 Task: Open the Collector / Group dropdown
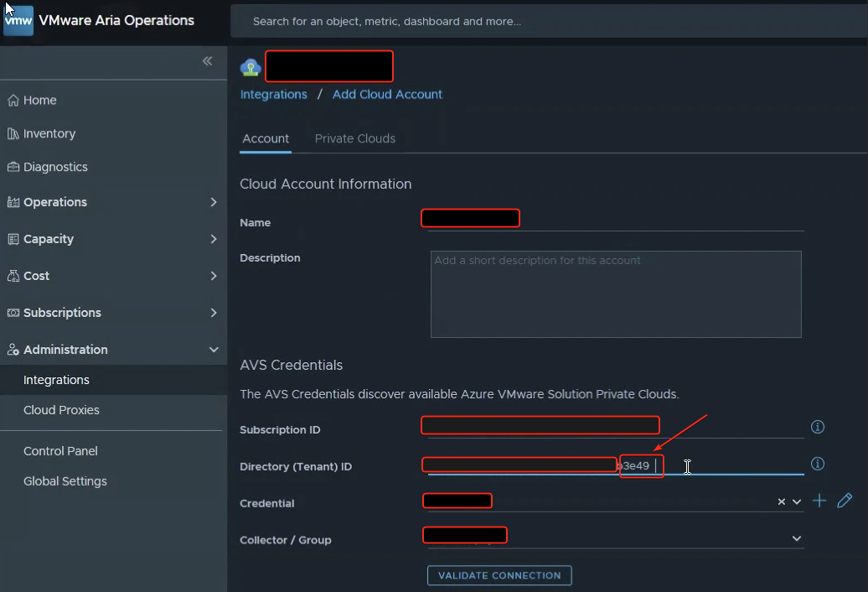(796, 538)
